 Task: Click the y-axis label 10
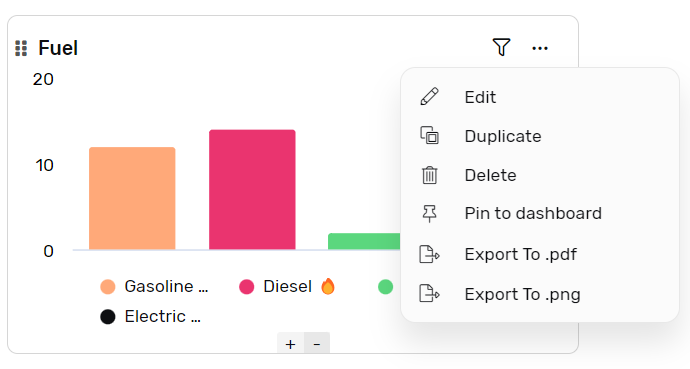44,165
